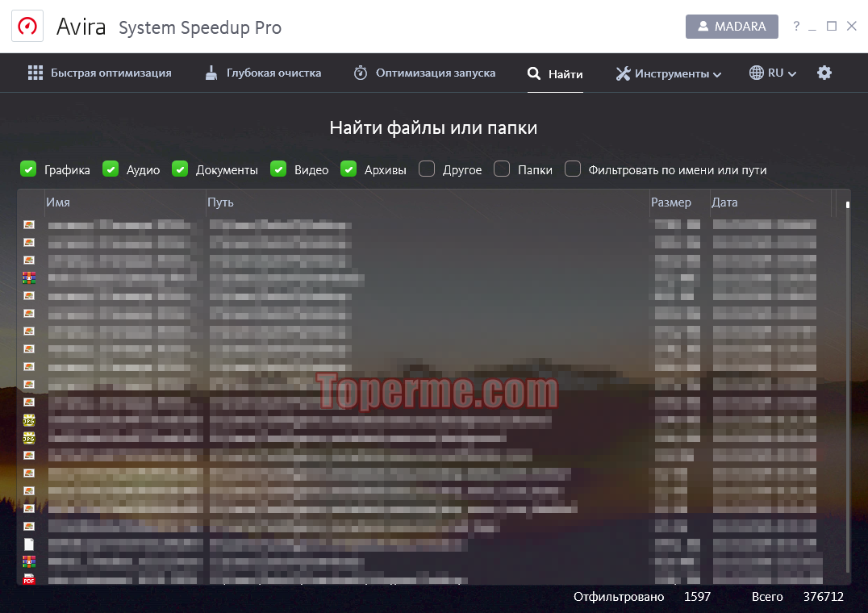The height and width of the screenshot is (613, 868).
Task: Open the Оптимизация запуска tab
Action: point(424,73)
